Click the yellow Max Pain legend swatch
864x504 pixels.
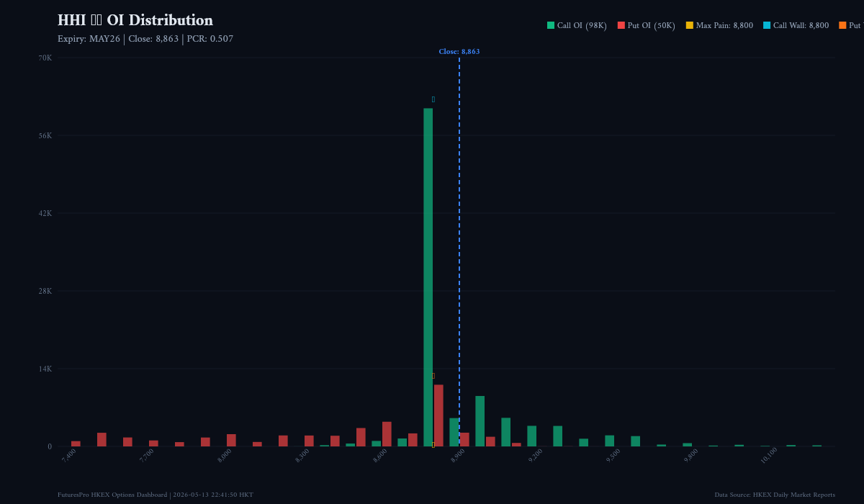pyautogui.click(x=689, y=25)
